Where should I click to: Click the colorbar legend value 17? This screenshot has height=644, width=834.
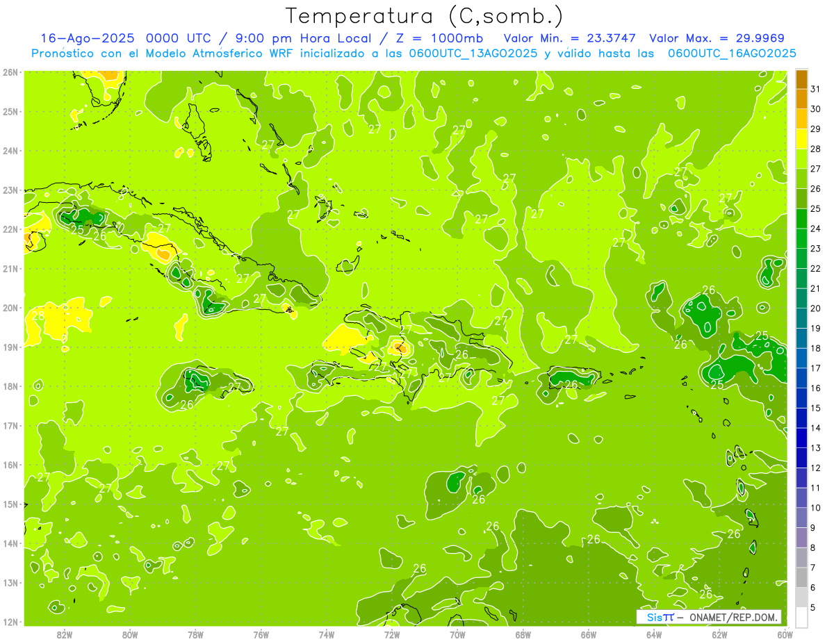816,368
